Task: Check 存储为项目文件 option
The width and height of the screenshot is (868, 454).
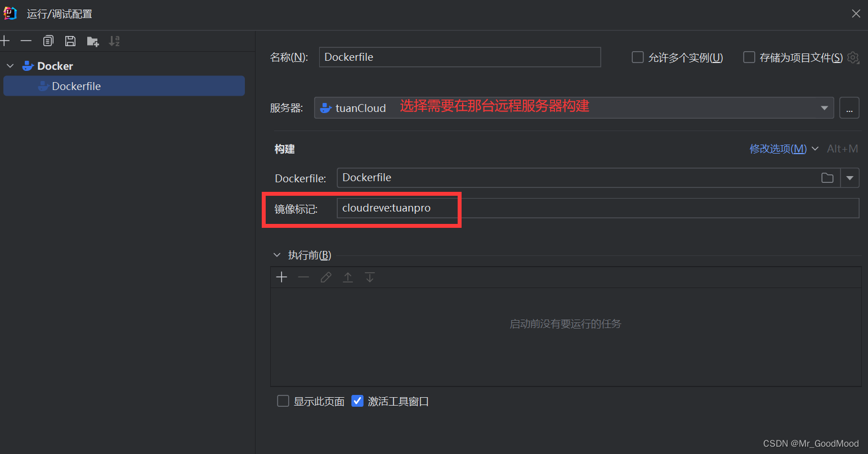Action: pos(749,57)
